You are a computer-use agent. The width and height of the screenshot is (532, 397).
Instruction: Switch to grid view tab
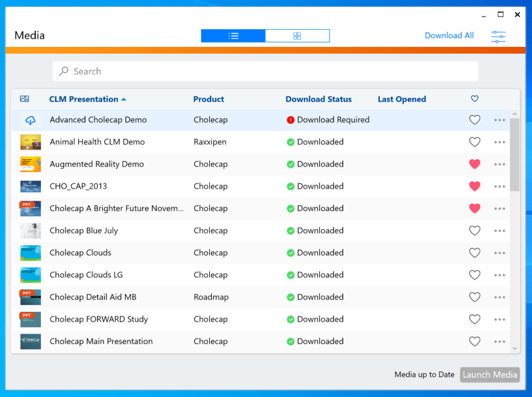(x=297, y=36)
